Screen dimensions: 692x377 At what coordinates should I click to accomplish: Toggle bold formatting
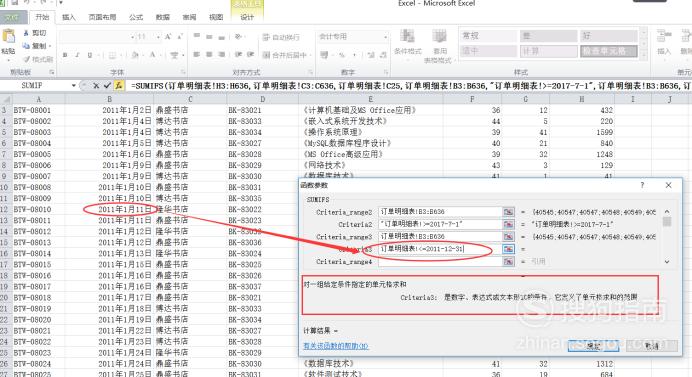tap(65, 55)
